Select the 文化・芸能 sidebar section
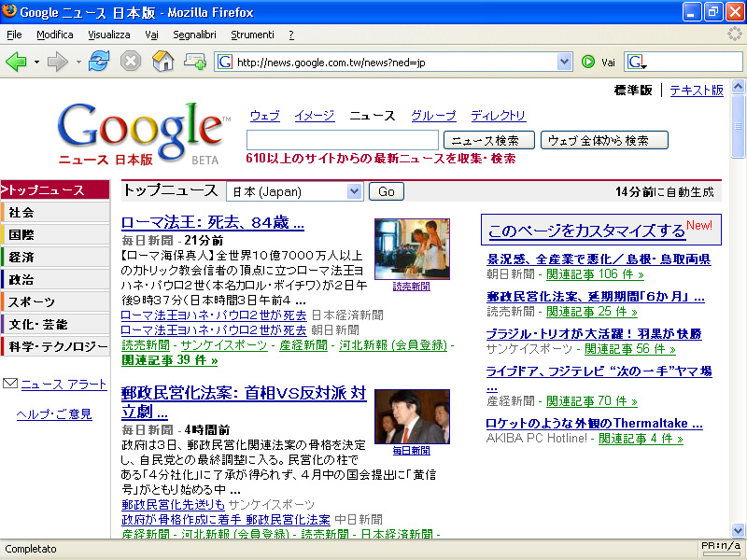Screen dimensions: 747x560 (55, 324)
